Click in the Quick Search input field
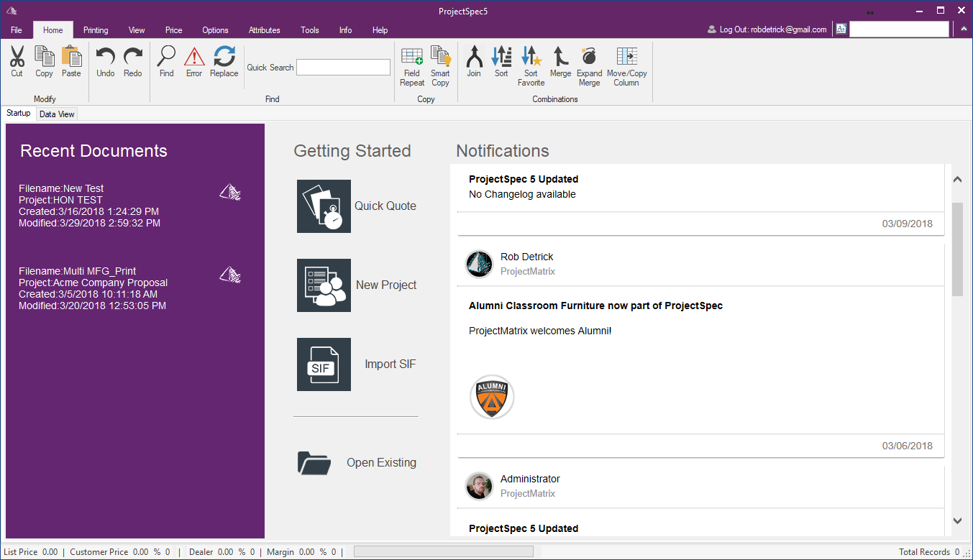Viewport: 973px width, 560px height. (343, 68)
